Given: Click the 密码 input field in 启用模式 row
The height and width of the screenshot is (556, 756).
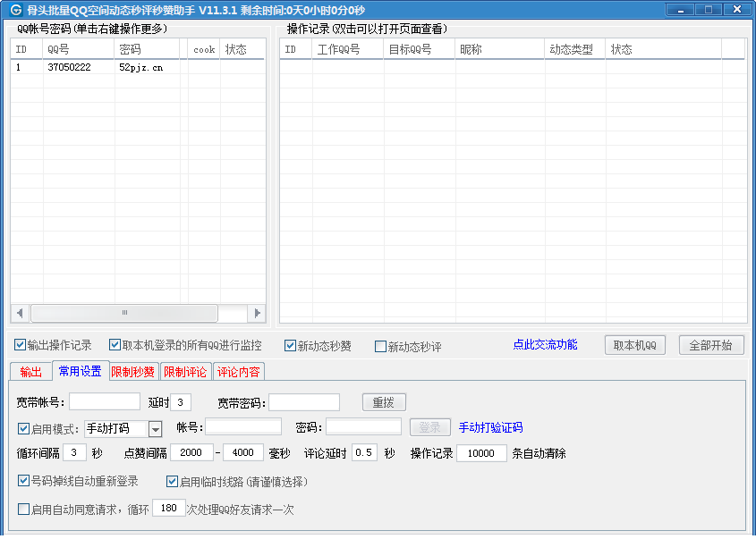Looking at the screenshot, I should (363, 426).
